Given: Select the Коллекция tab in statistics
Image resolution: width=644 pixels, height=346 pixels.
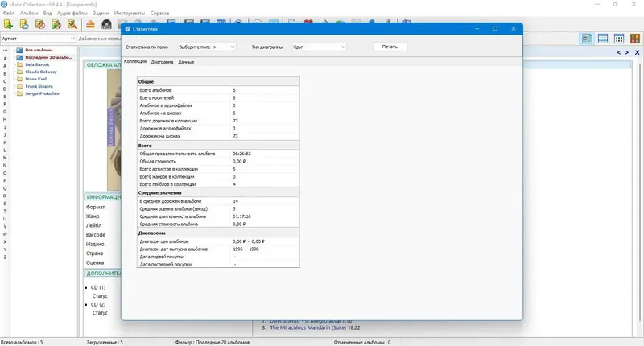Looking at the screenshot, I should 135,62.
